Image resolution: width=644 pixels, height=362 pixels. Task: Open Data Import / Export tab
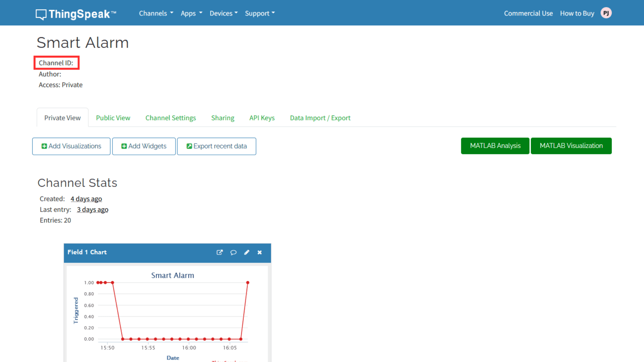320,118
